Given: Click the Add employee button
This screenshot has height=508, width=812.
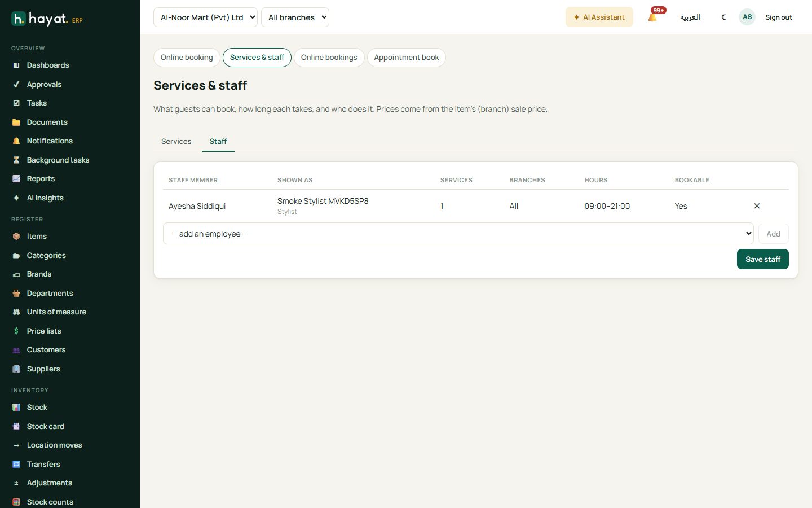Looking at the screenshot, I should pyautogui.click(x=774, y=234).
